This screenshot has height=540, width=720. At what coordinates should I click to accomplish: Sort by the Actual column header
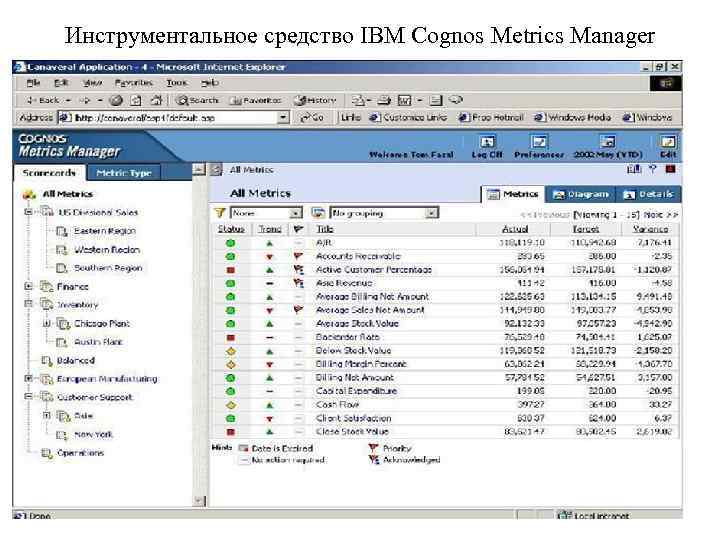point(515,229)
